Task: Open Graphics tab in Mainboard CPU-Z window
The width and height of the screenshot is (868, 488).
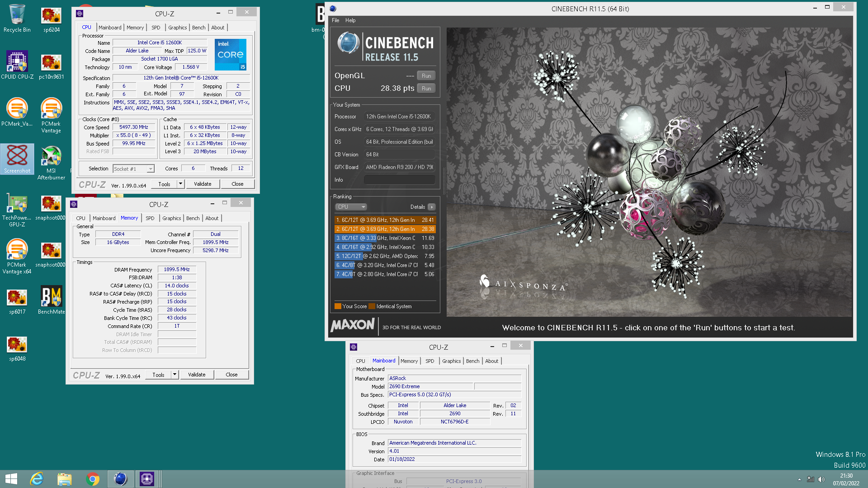Action: (x=451, y=361)
